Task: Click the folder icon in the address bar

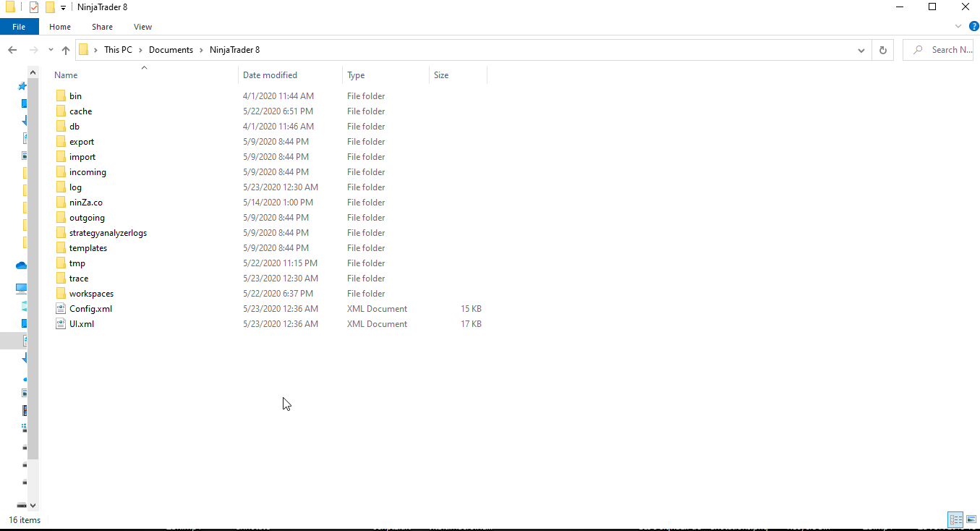Action: coord(84,50)
